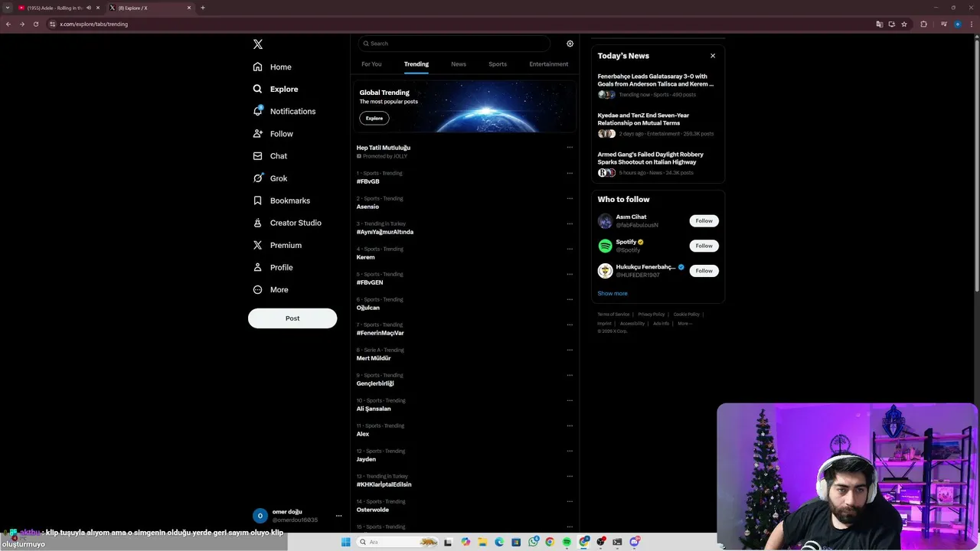Open Spotify from the taskbar
980x551 pixels.
(x=567, y=542)
